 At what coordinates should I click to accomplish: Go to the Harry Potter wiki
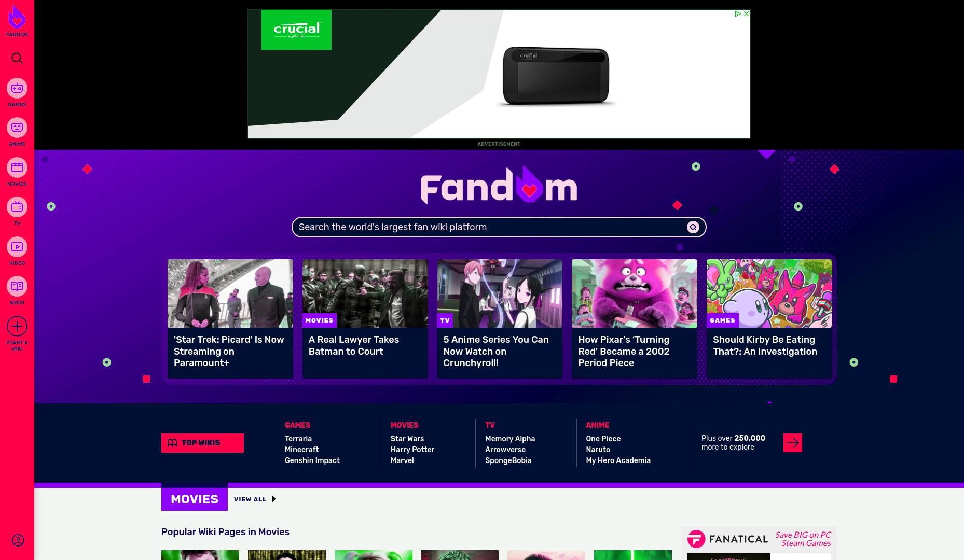tap(412, 450)
